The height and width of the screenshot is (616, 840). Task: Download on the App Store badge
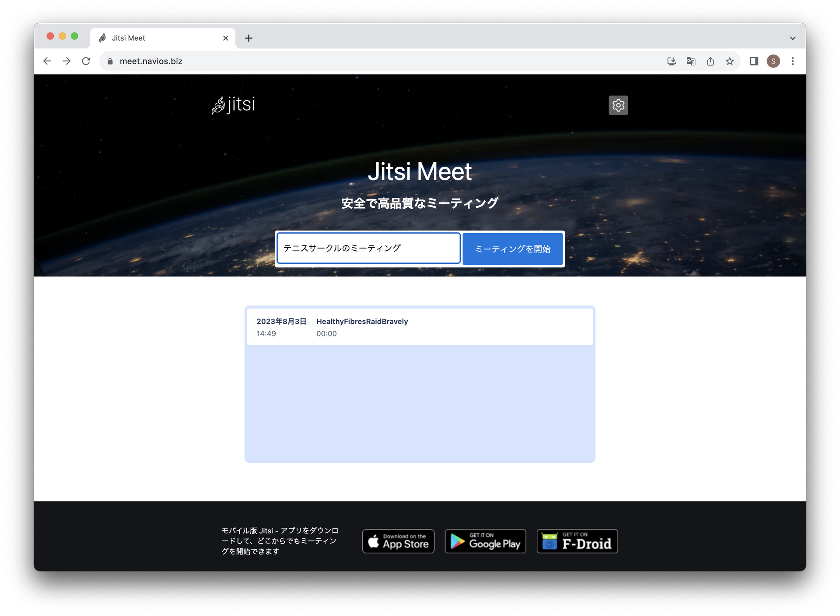[x=398, y=541]
